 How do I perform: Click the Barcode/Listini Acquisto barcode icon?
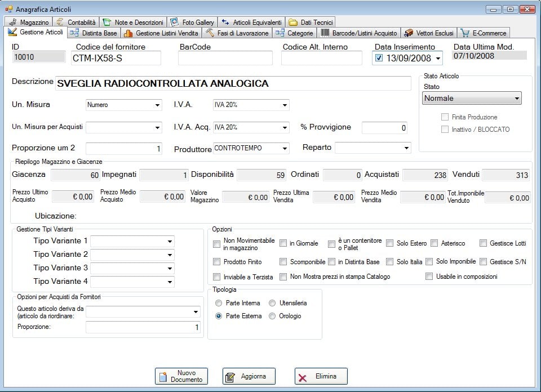pyautogui.click(x=326, y=33)
